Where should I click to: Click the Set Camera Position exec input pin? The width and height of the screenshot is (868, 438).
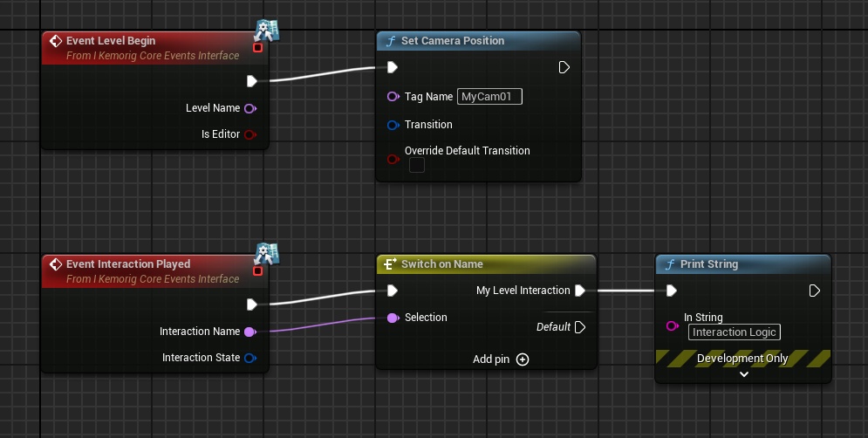393,67
